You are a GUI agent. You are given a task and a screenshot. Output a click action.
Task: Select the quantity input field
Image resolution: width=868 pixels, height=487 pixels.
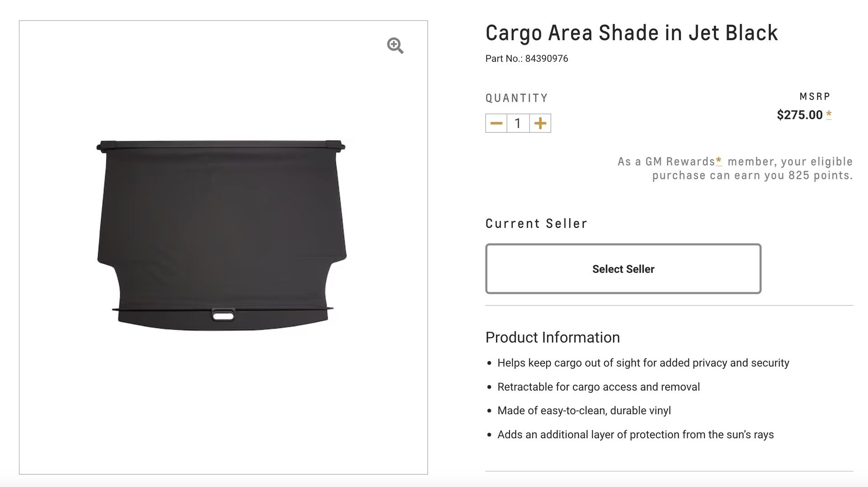(518, 122)
